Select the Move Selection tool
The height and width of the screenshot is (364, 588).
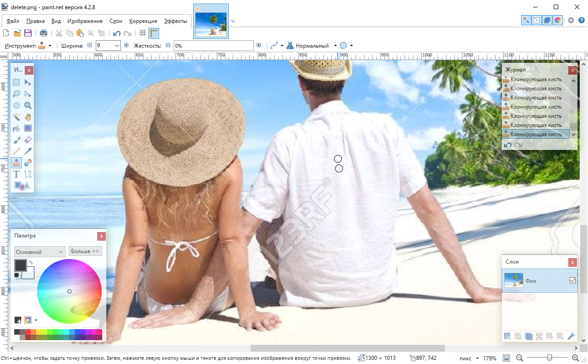pyautogui.click(x=28, y=94)
